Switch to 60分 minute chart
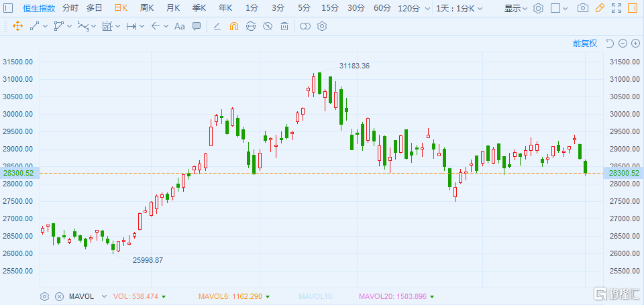The width and height of the screenshot is (644, 305). (x=382, y=8)
